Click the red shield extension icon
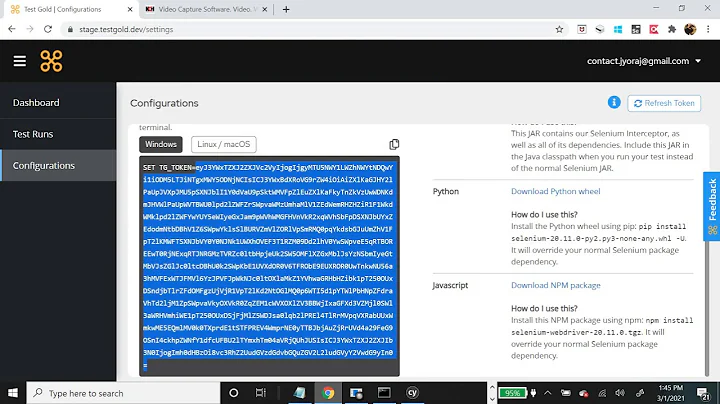Image resolution: width=720 pixels, height=404 pixels. 582,29
